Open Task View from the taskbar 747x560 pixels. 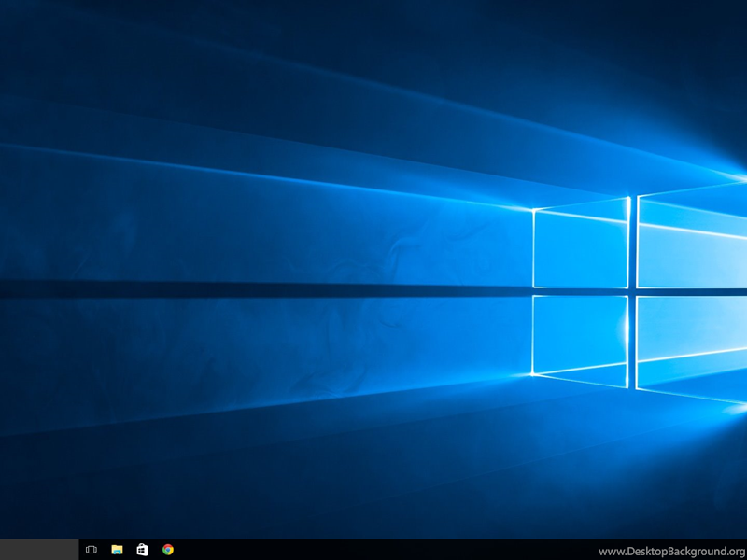91,550
